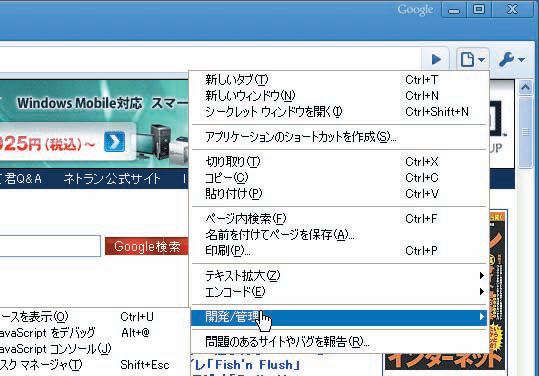
Task: Choose 印刷 from the page menu
Action: click(x=339, y=251)
